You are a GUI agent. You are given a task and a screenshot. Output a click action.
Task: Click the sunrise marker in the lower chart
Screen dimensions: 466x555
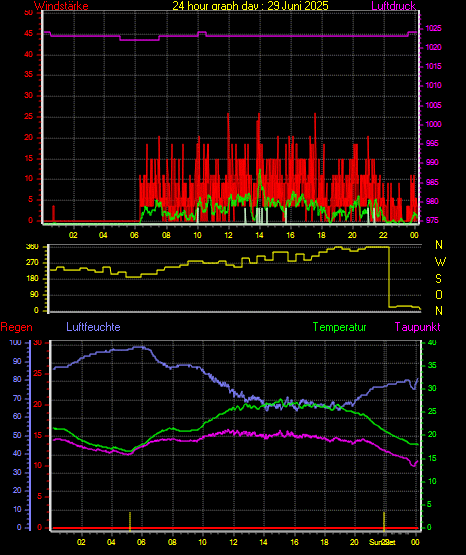click(130, 521)
